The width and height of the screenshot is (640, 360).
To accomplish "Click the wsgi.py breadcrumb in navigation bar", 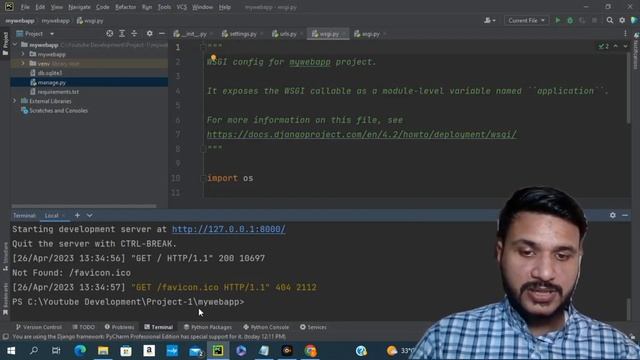I will 90,20.
